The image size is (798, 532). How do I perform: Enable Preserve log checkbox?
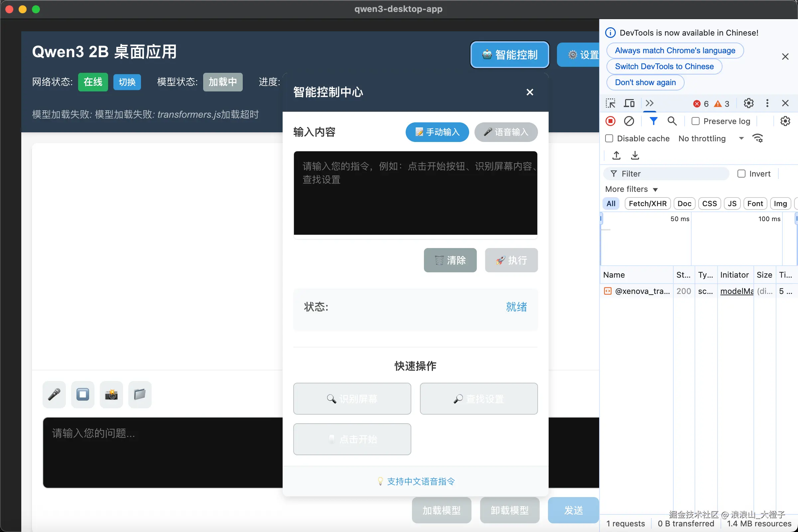point(695,121)
